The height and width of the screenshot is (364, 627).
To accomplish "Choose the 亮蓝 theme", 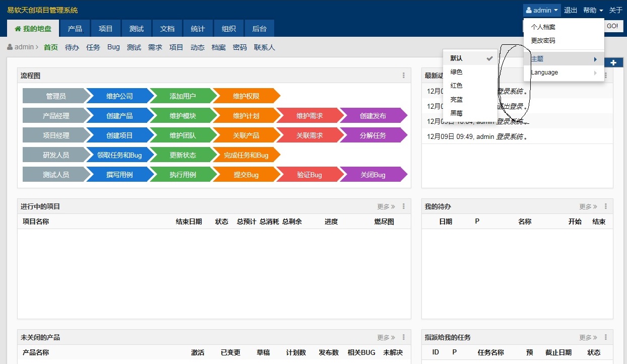I will pos(470,100).
